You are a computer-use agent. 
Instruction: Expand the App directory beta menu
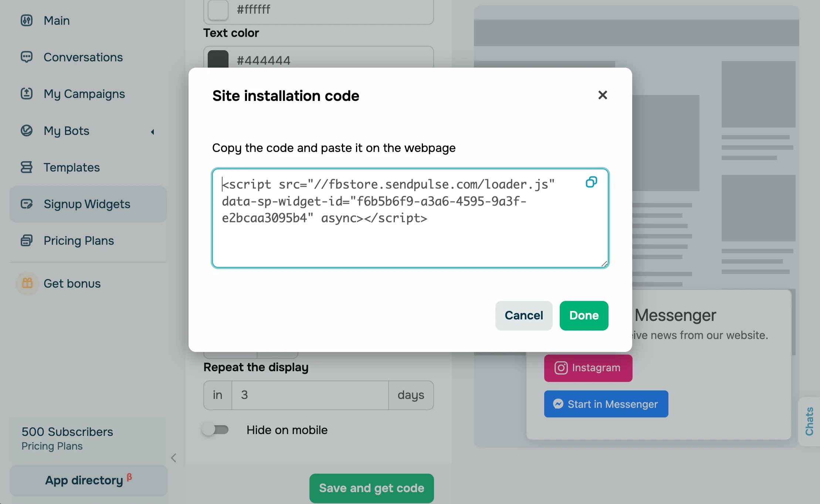(88, 481)
